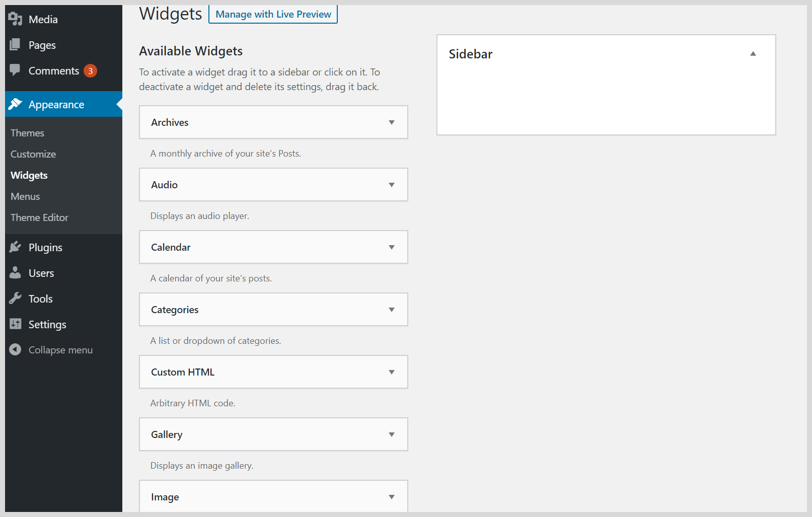Open the Comments menu
This screenshot has width=812, height=517.
(x=63, y=70)
